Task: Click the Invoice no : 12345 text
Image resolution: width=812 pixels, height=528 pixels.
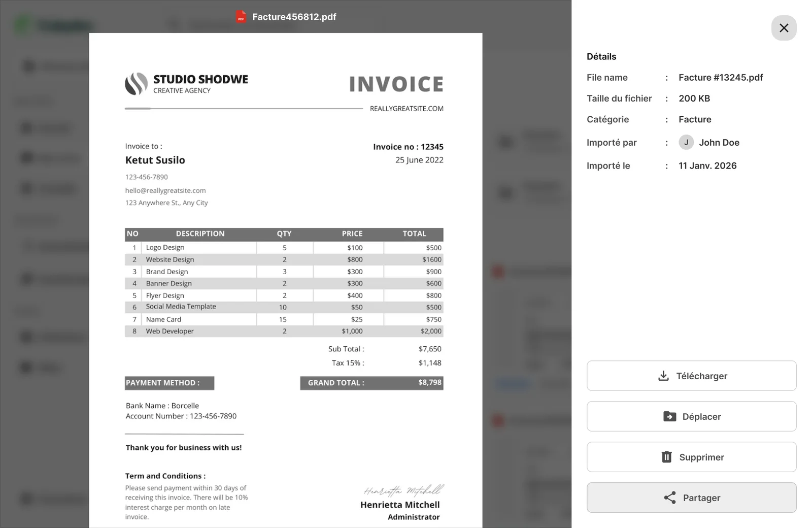Action: click(x=408, y=147)
